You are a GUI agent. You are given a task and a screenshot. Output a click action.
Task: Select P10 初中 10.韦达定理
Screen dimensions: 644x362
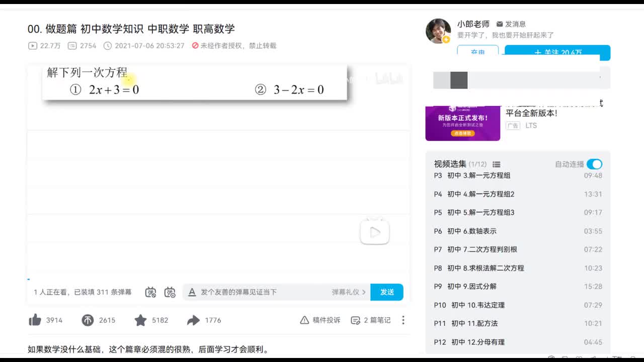coord(518,305)
